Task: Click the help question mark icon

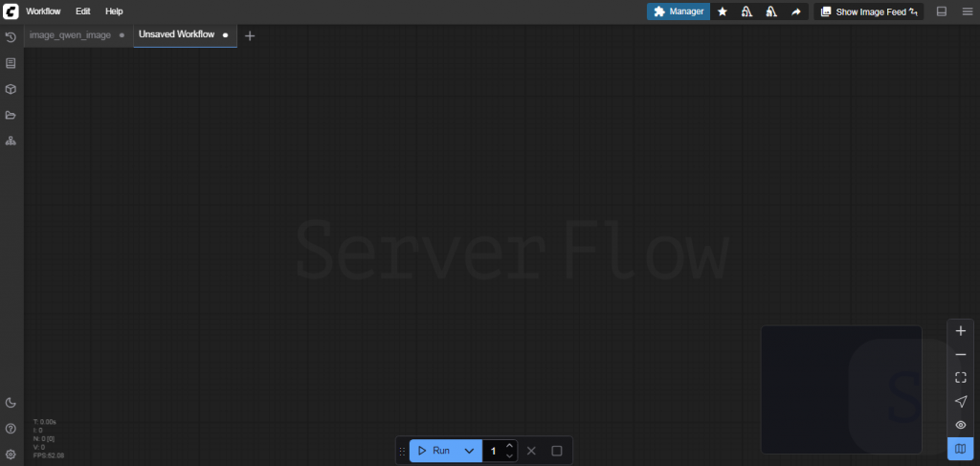Action: point(10,429)
